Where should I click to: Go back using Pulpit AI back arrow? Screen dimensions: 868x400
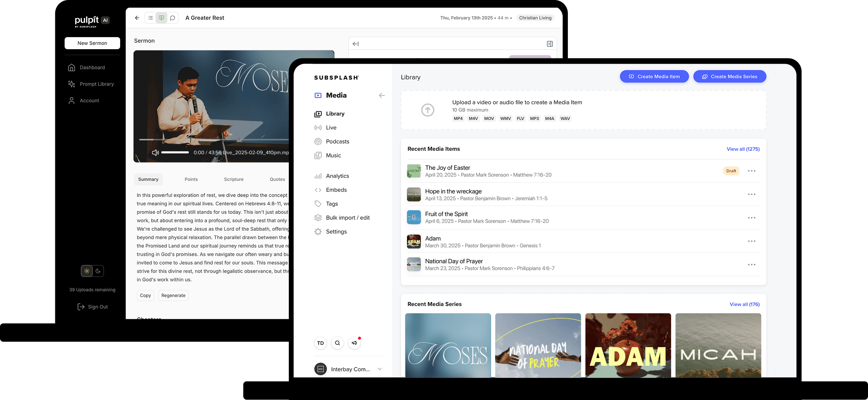pyautogui.click(x=137, y=18)
